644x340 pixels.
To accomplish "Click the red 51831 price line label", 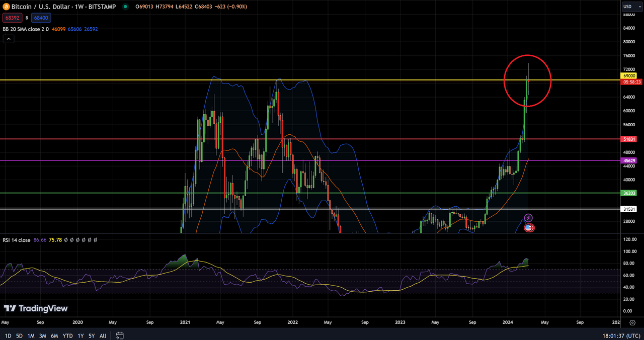I will tap(629, 139).
